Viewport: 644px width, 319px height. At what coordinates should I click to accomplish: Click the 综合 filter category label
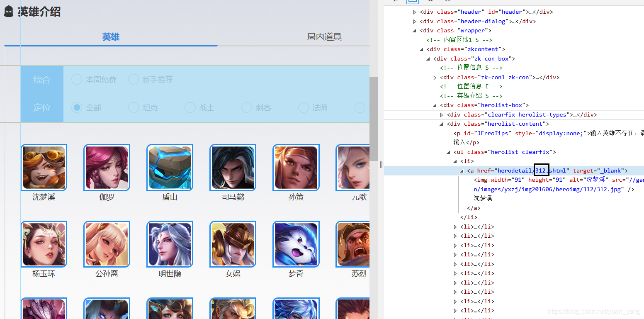42,80
